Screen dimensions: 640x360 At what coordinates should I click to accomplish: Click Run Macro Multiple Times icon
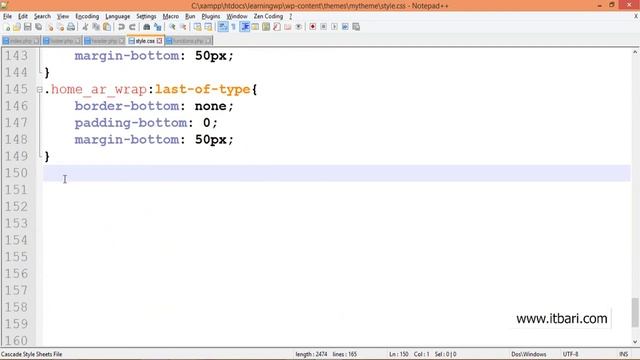345,27
